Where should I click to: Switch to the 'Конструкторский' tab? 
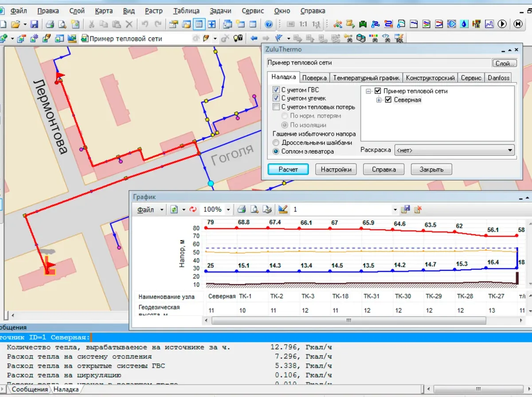tap(430, 78)
